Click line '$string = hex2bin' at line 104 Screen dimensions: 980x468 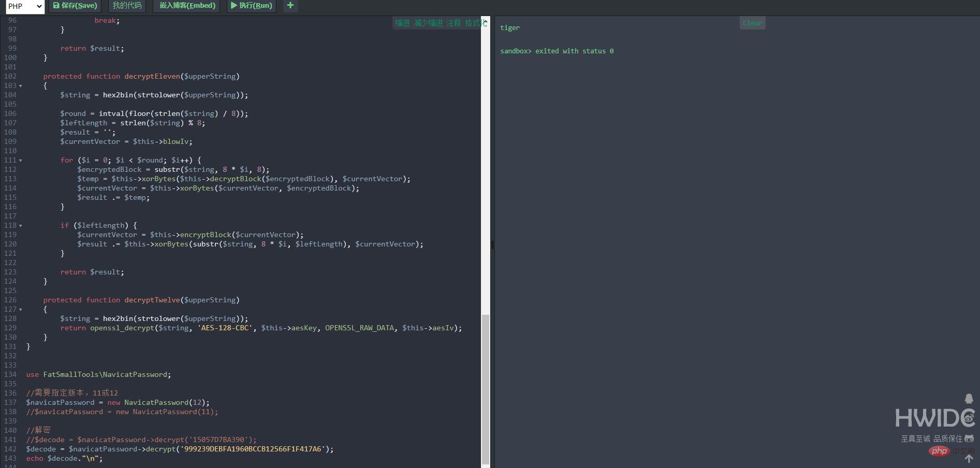point(154,95)
